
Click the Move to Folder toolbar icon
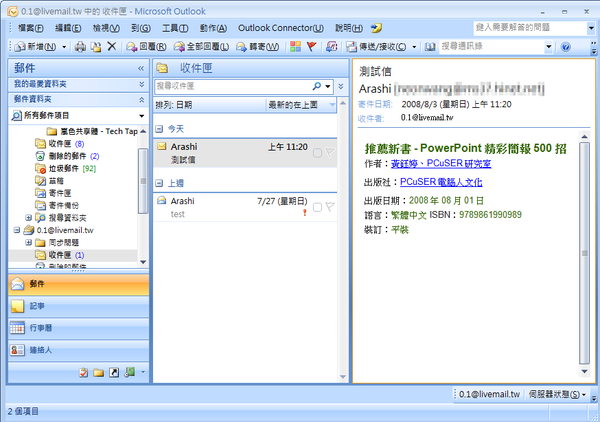96,47
